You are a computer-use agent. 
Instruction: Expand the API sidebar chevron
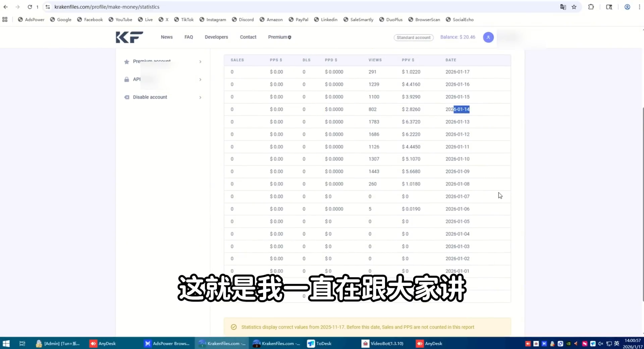pos(200,80)
